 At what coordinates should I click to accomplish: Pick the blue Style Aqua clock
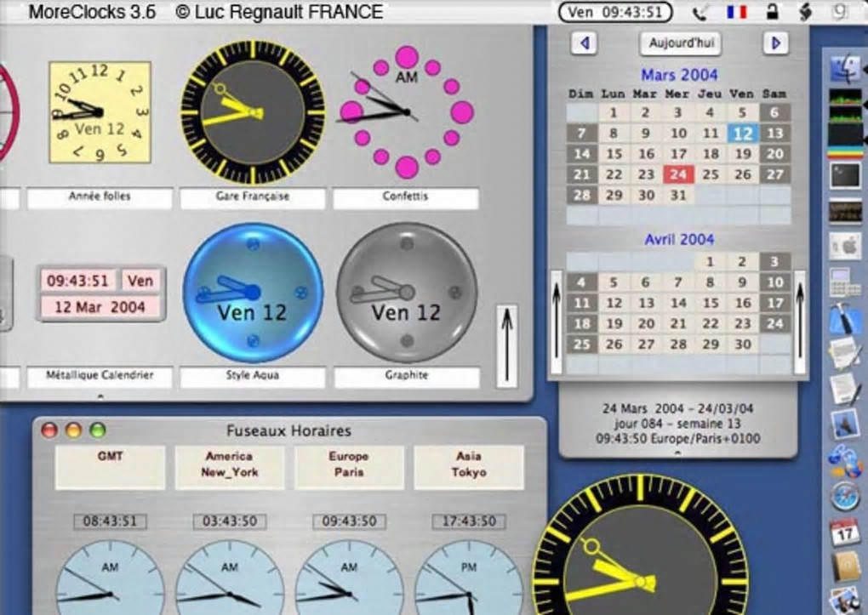coord(253,293)
